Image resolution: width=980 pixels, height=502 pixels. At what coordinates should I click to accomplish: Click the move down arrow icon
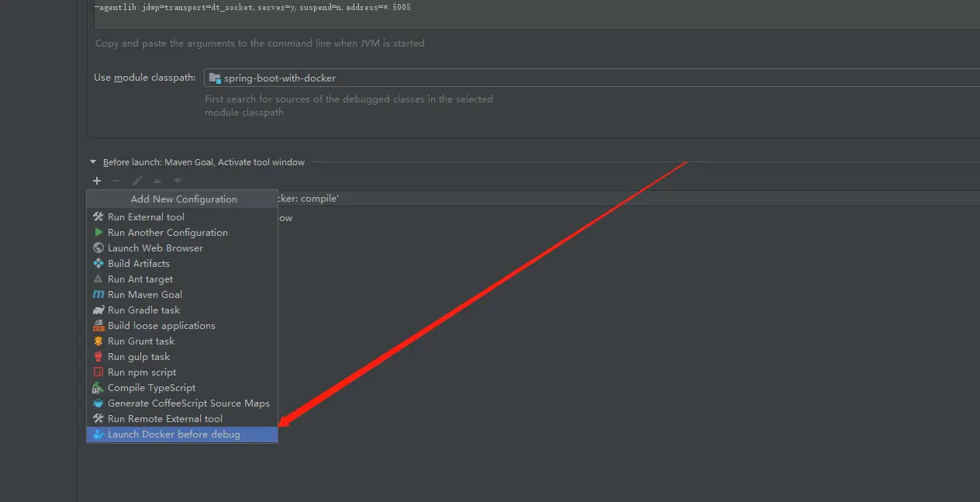click(x=178, y=181)
